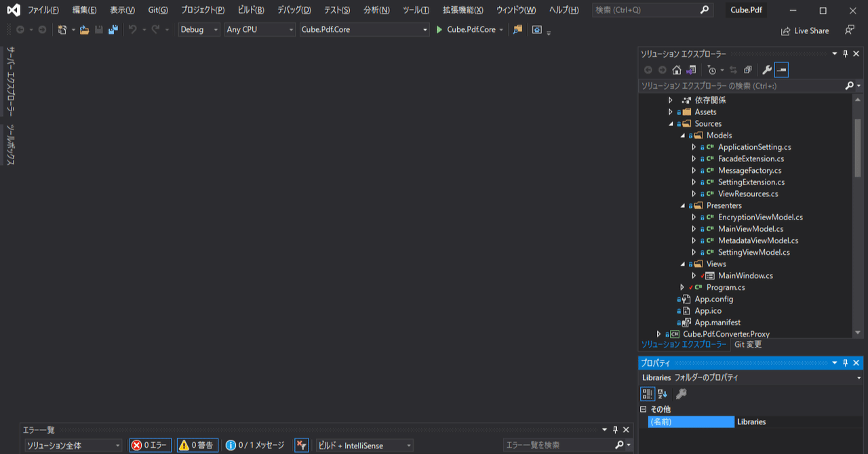The height and width of the screenshot is (454, 868).
Task: Click the Open File folder icon in toolbar
Action: (85, 30)
